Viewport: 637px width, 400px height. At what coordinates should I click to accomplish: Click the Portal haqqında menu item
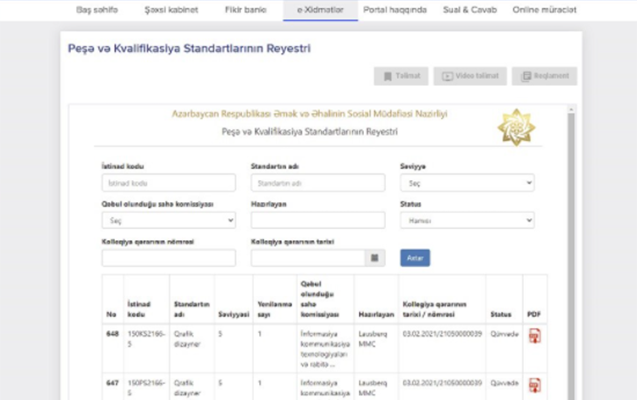[x=395, y=9]
